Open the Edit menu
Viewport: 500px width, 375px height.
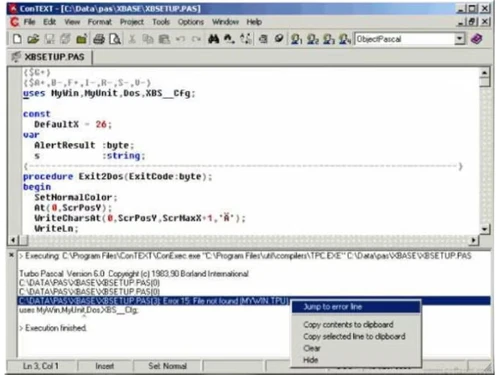pos(49,22)
